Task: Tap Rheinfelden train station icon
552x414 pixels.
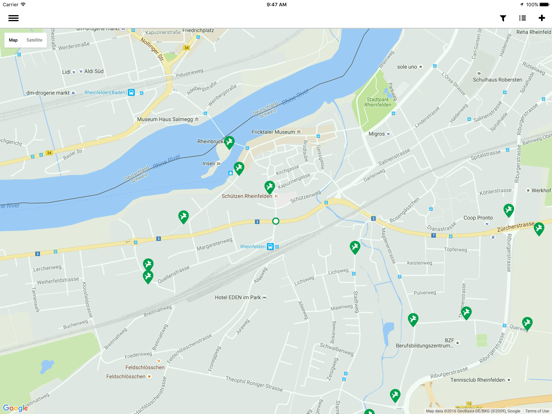Action: (x=270, y=246)
